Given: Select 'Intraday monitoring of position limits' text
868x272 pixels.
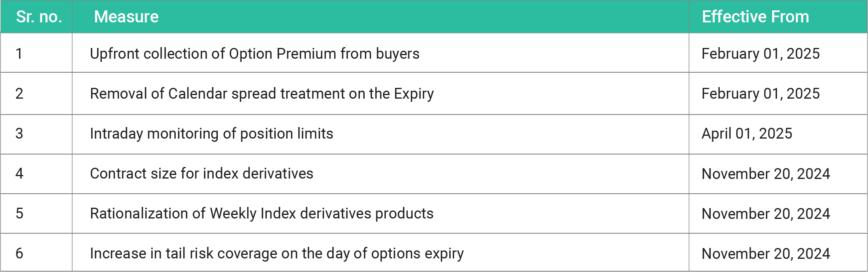Looking at the screenshot, I should (211, 133).
